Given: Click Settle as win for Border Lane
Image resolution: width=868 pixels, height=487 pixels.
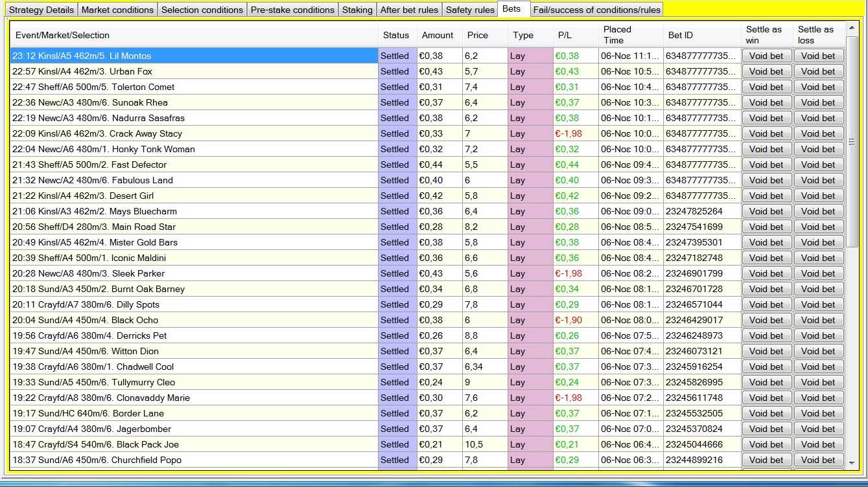Looking at the screenshot, I should (766, 413).
